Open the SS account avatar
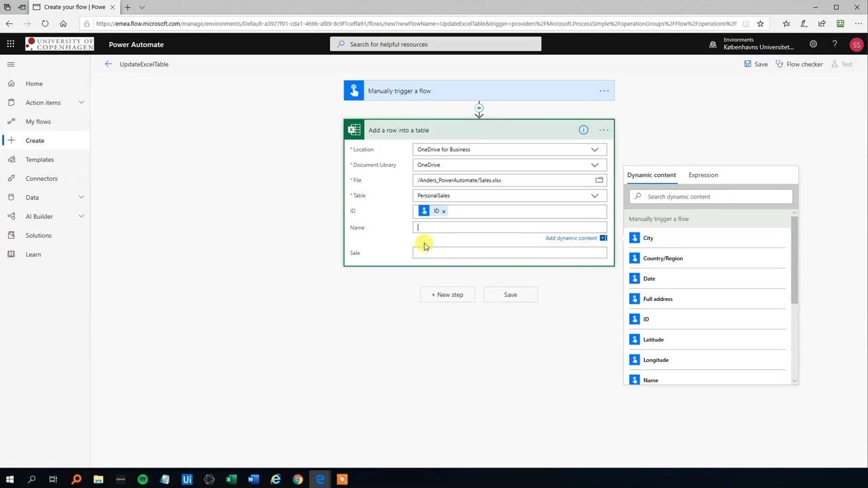 click(x=856, y=45)
